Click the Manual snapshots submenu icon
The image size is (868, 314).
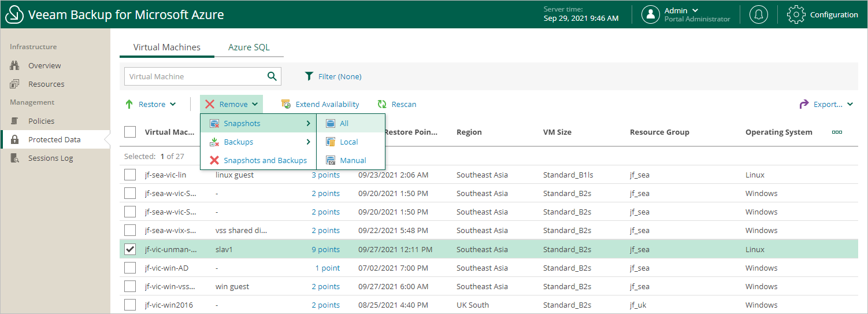[x=331, y=161]
